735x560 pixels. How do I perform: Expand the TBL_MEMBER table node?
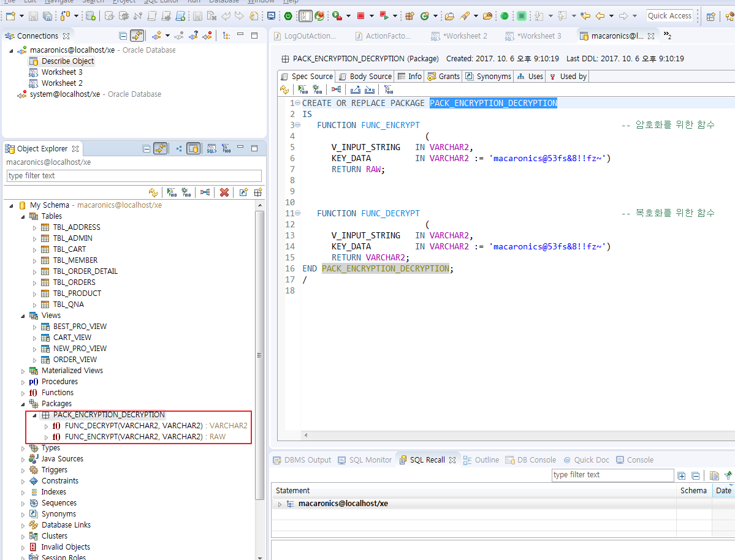[35, 260]
